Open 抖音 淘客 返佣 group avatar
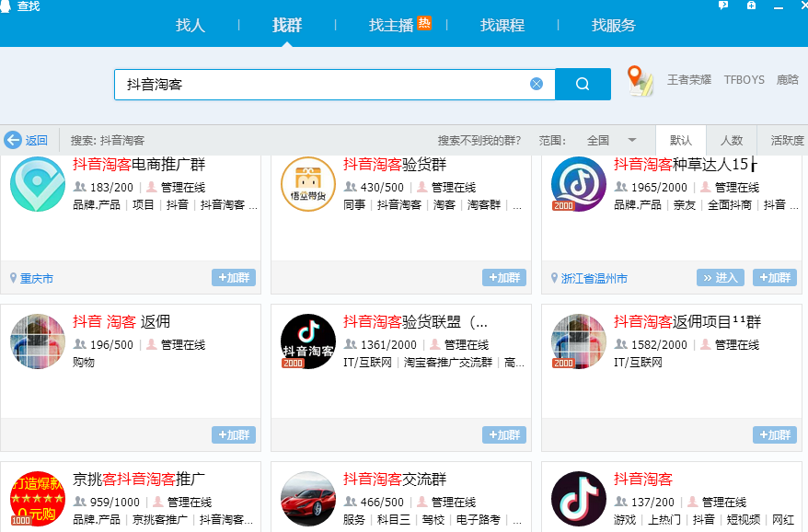This screenshot has width=808, height=532. (x=38, y=341)
